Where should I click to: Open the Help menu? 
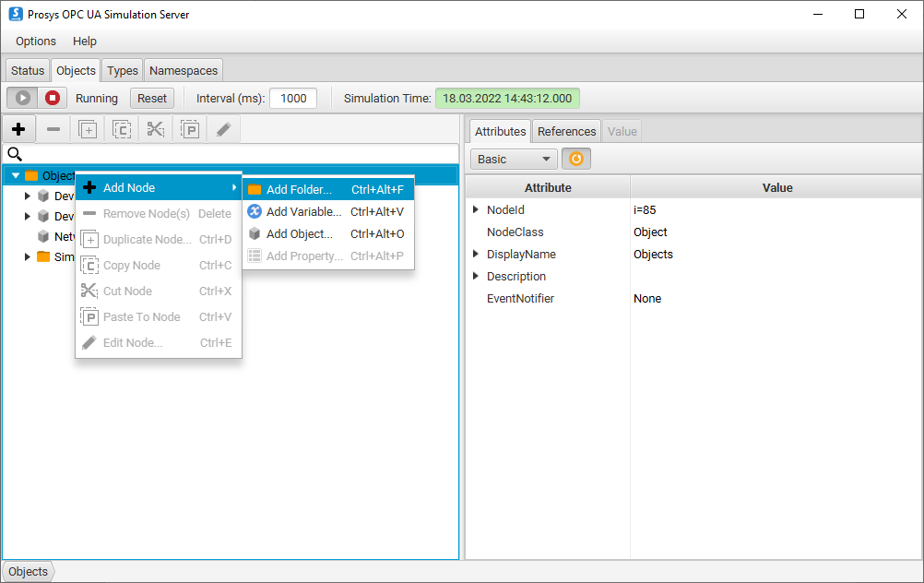point(85,42)
